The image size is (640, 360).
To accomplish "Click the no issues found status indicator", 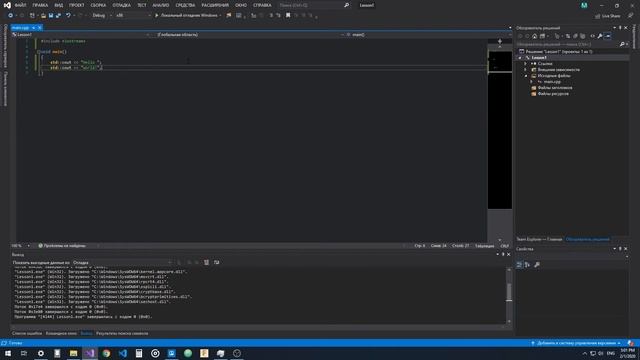I will click(62, 246).
